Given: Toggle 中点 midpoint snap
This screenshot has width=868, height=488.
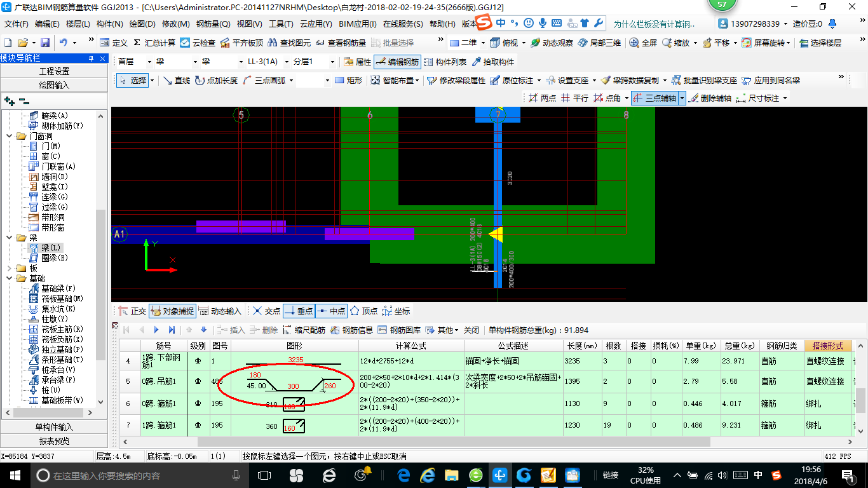Looking at the screenshot, I should click(x=331, y=311).
